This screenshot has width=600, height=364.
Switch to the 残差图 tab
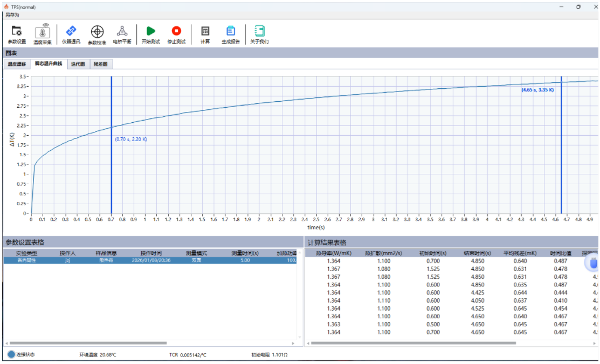coord(101,64)
